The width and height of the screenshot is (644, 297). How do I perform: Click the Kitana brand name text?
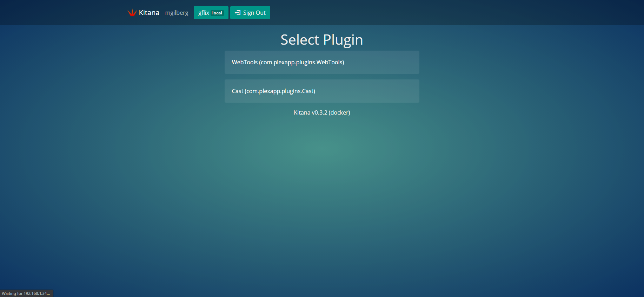[149, 13]
